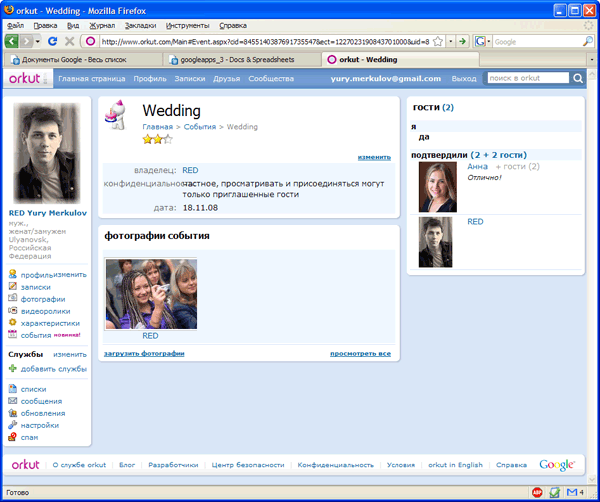Open the list all tabs dropdown
This screenshot has width=600, height=502.
click(x=592, y=60)
